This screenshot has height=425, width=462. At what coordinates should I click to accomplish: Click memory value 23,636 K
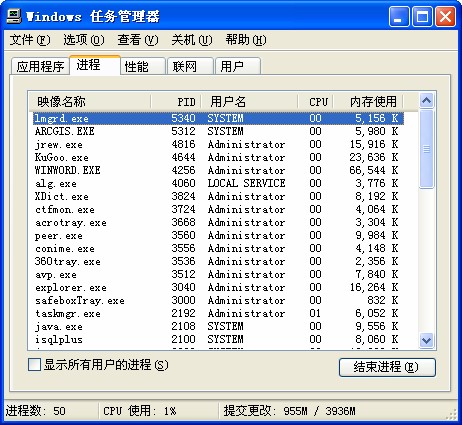coord(373,157)
